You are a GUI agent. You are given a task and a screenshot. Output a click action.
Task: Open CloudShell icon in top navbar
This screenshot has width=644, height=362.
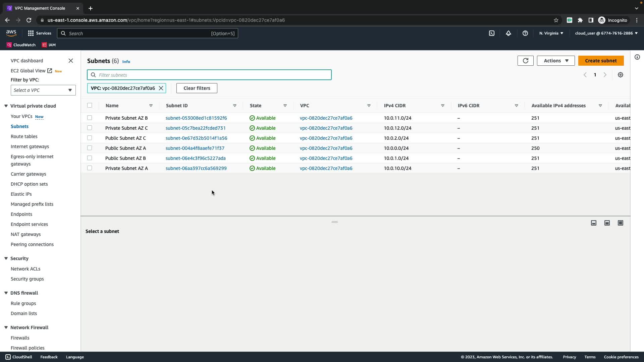pyautogui.click(x=491, y=33)
